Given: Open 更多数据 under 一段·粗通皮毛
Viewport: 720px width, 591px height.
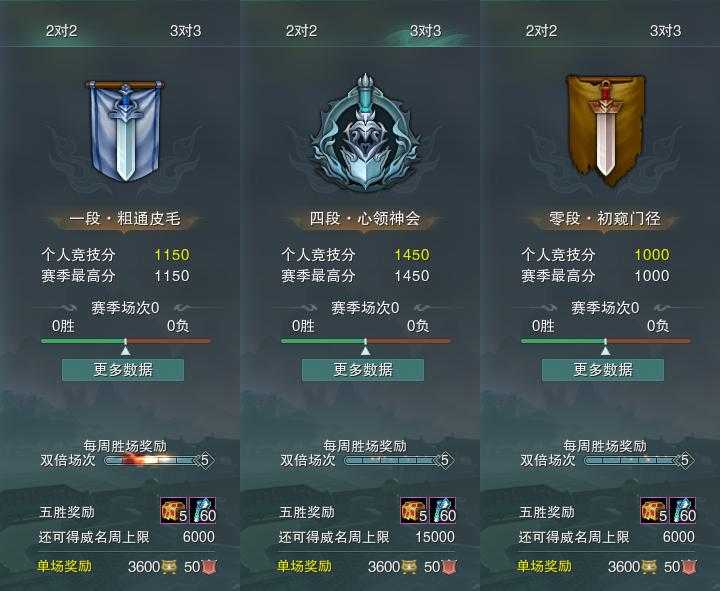Looking at the screenshot, I should point(123,370).
